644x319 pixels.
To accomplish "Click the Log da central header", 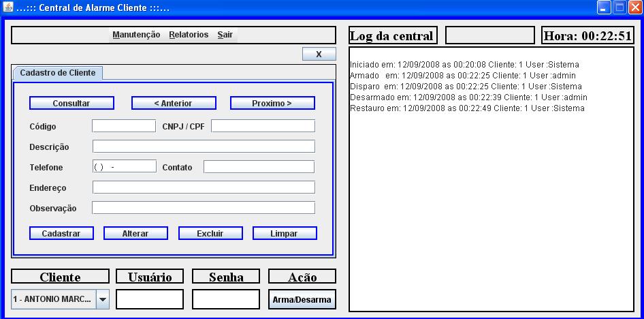I will pos(393,35).
